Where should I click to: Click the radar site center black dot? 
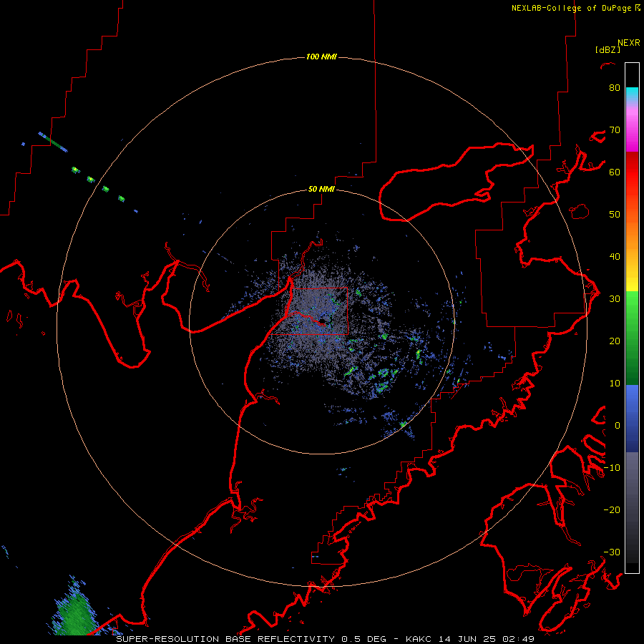[x=323, y=321]
